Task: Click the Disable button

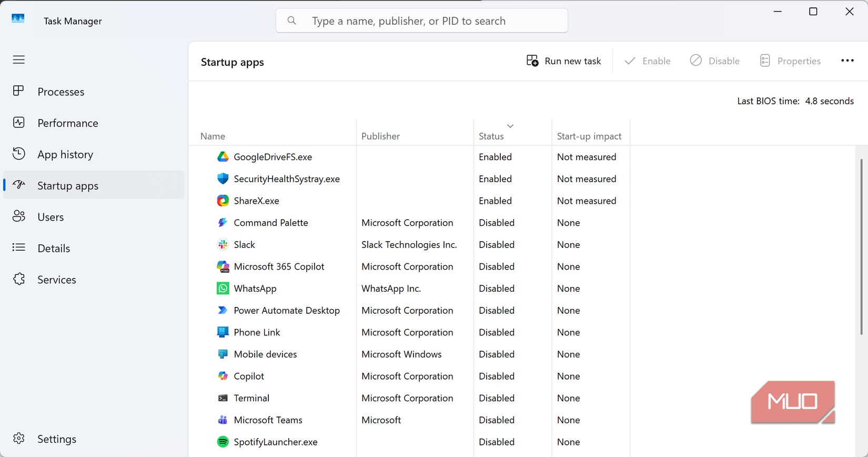Action: [x=715, y=61]
